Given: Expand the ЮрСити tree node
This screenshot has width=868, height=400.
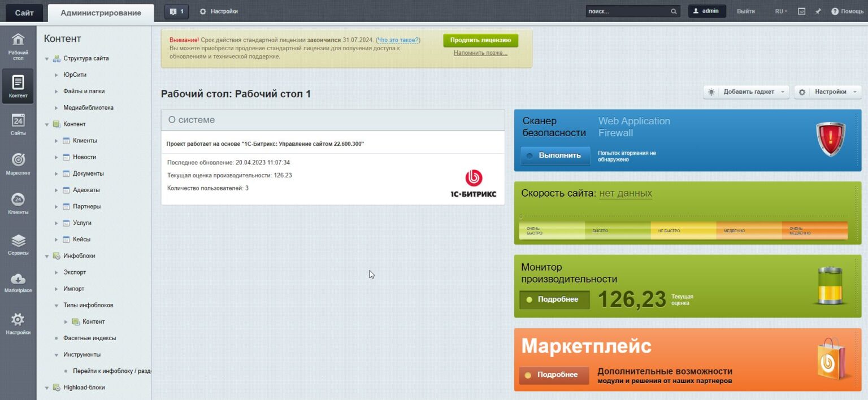Looking at the screenshot, I should pos(57,75).
